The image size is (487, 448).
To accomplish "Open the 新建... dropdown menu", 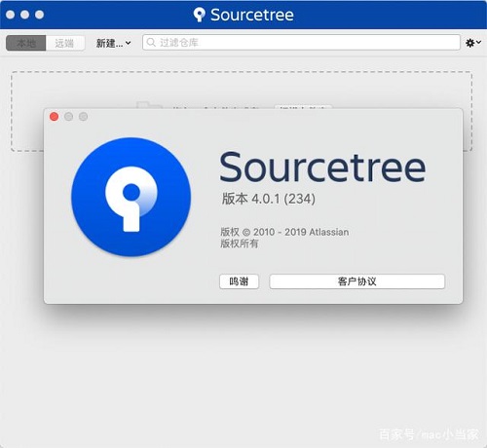I will tap(113, 43).
